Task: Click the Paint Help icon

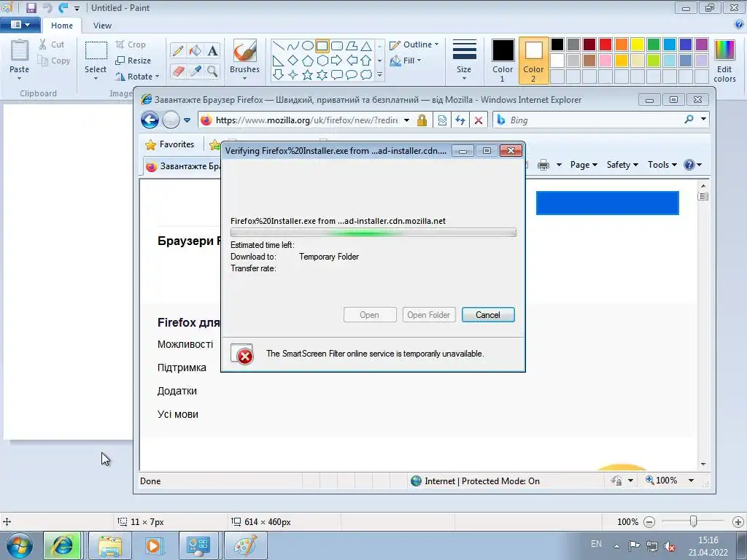Action: (740, 25)
